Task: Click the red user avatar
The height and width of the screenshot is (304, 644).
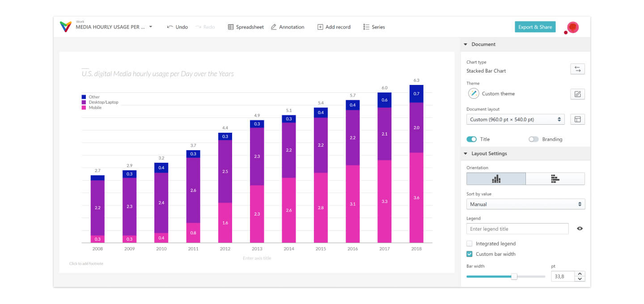Action: [572, 27]
